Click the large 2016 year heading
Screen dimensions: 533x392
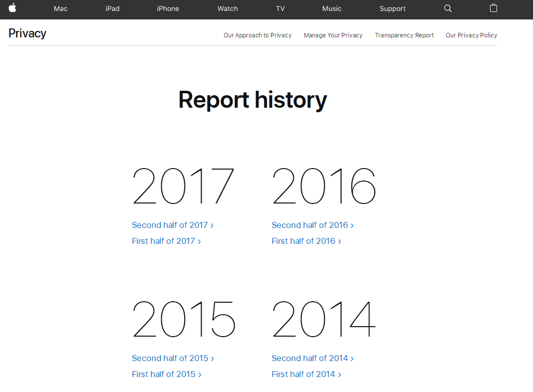(324, 186)
